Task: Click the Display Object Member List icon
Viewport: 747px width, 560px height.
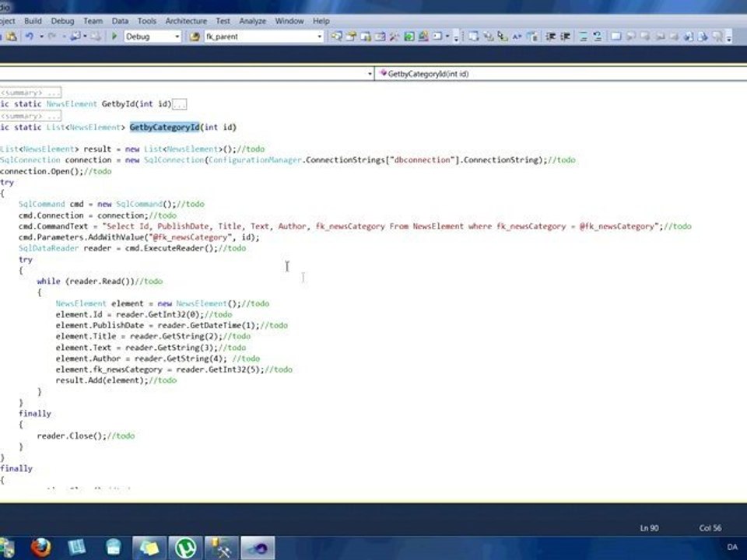Action: pyautogui.click(x=473, y=37)
